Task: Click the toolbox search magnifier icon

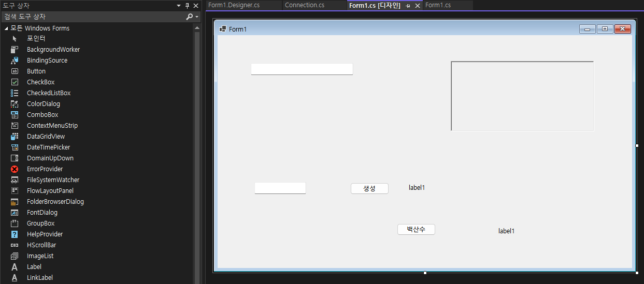Action: point(190,17)
